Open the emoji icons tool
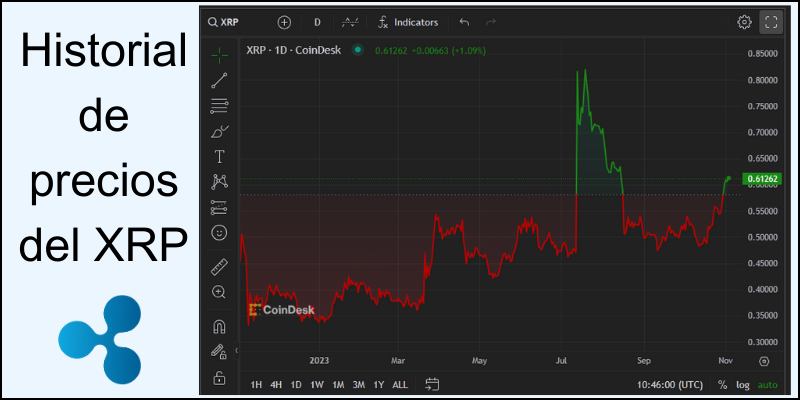This screenshot has width=800, height=400. pyautogui.click(x=219, y=233)
